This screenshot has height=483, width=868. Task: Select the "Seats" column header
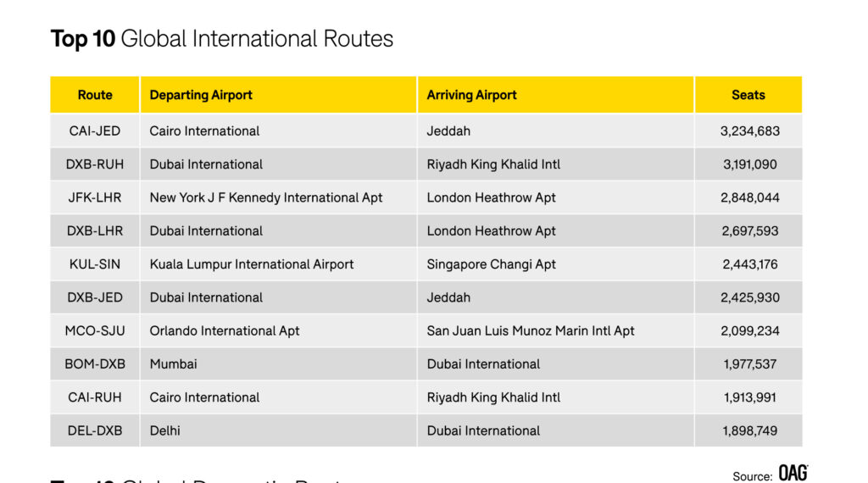748,95
